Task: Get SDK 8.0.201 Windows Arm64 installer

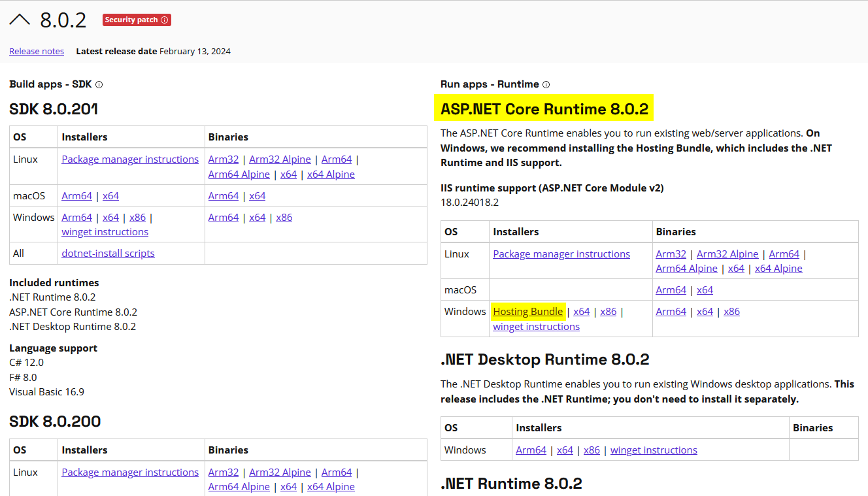Action: click(x=77, y=218)
